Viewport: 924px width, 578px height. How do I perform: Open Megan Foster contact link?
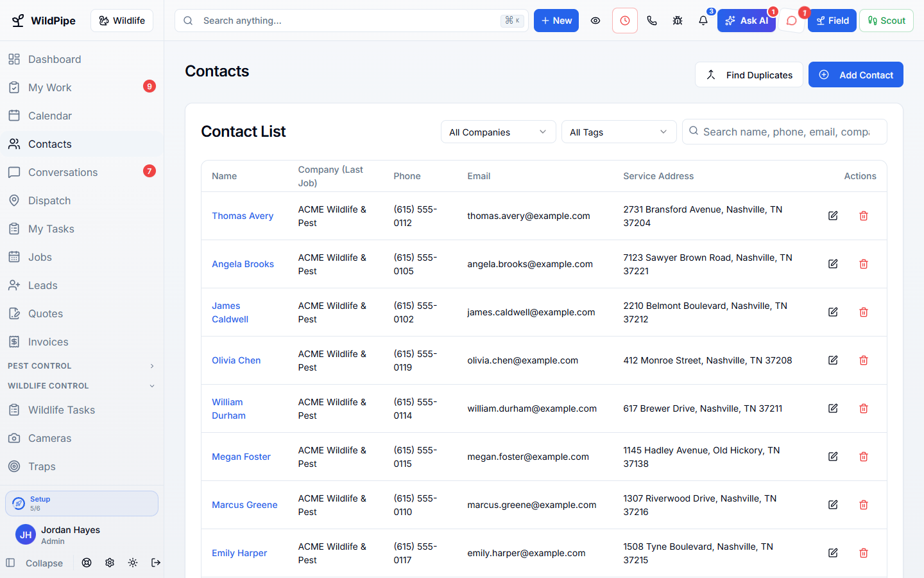tap(241, 457)
